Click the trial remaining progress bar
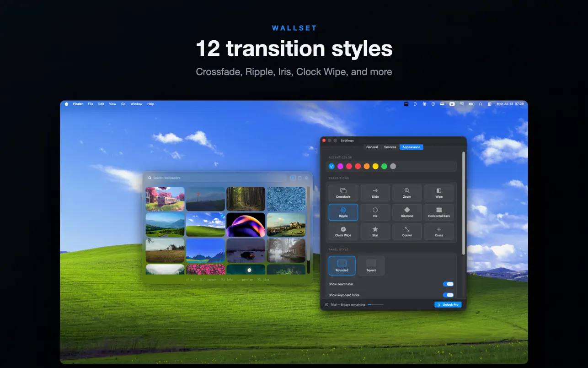Image resolution: width=588 pixels, height=368 pixels. 376,304
